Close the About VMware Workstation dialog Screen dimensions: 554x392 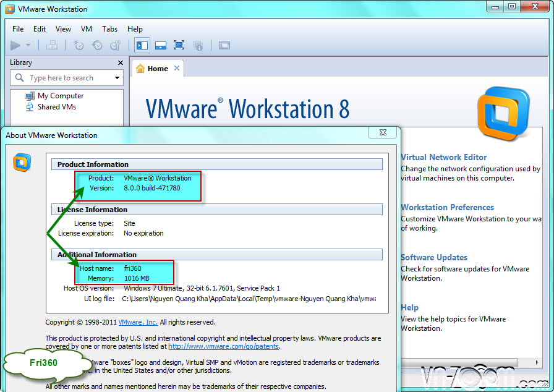click(383, 132)
